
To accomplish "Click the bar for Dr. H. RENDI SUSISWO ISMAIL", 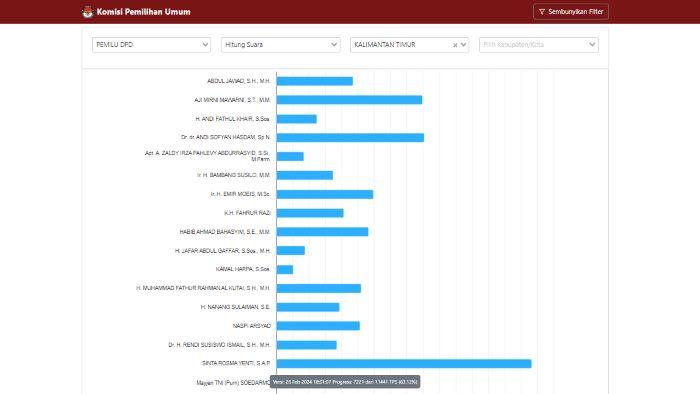I will point(306,345).
